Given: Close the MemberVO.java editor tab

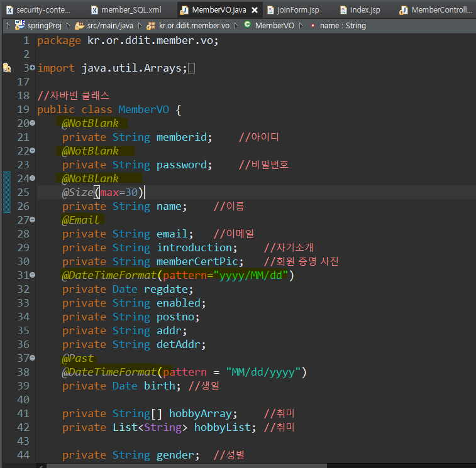Looking at the screenshot, I should 254,11.
